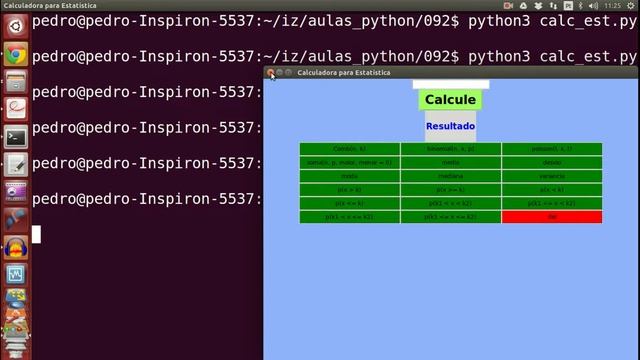
Task: Click the p(x >= k) button
Action: pos(451,190)
